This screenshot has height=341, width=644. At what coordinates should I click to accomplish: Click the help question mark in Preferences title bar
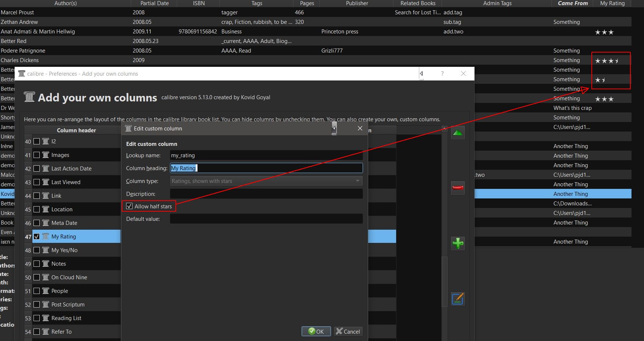coord(442,73)
